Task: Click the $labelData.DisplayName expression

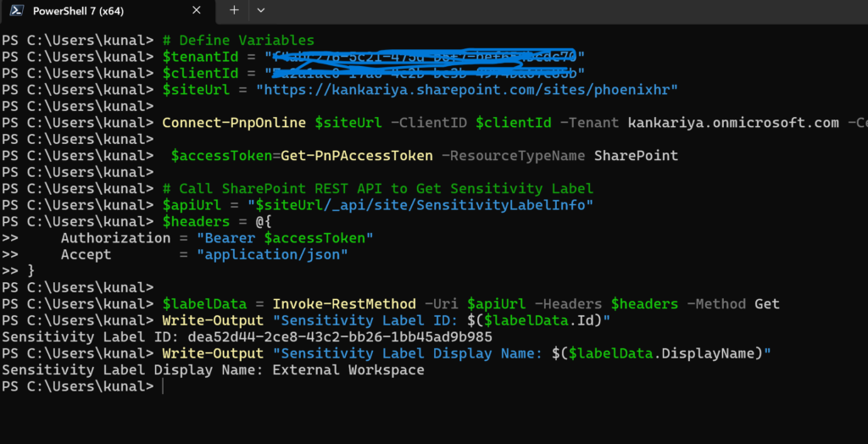Action: [x=657, y=353]
